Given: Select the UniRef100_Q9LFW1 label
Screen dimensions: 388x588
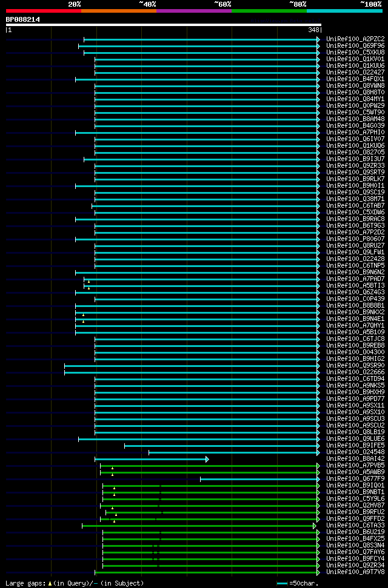Looking at the screenshot, I should [355, 253].
